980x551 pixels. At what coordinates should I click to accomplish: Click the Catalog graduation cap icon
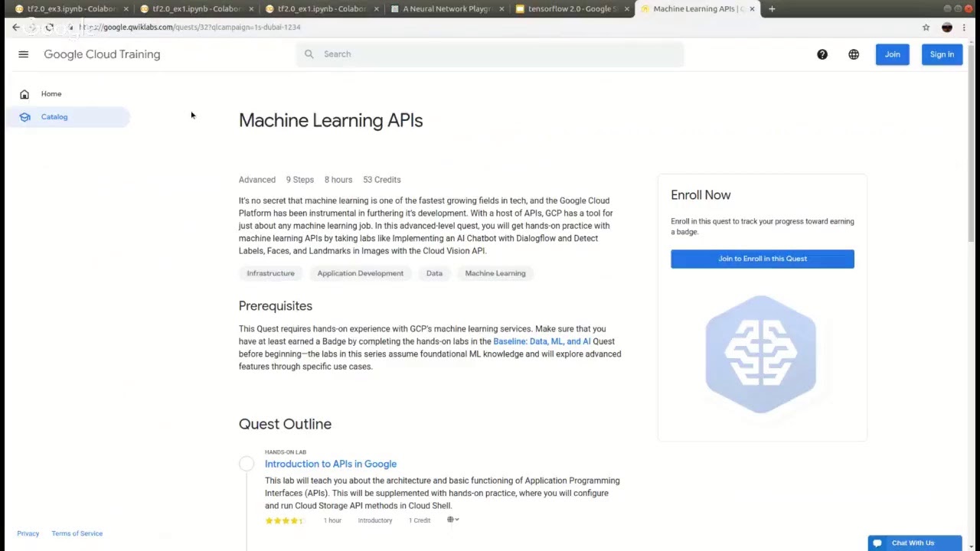24,117
